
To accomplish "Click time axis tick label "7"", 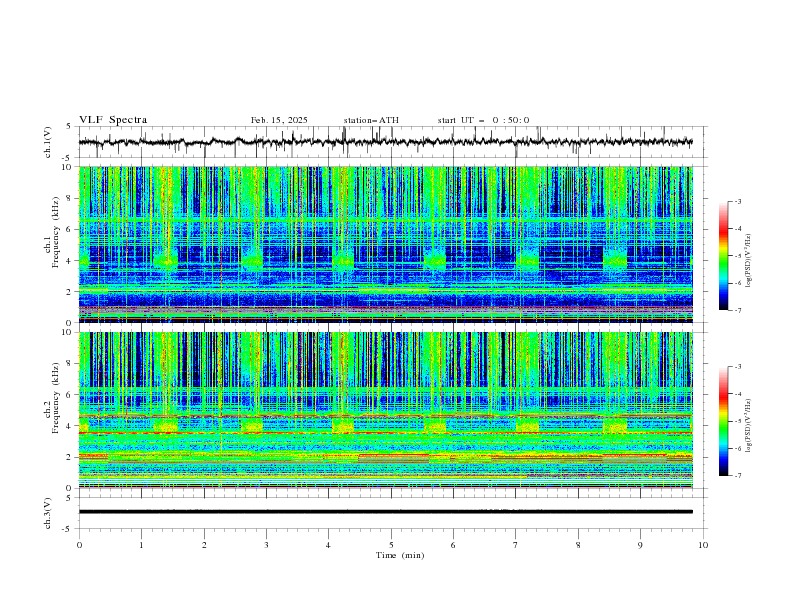I will 516,545.
